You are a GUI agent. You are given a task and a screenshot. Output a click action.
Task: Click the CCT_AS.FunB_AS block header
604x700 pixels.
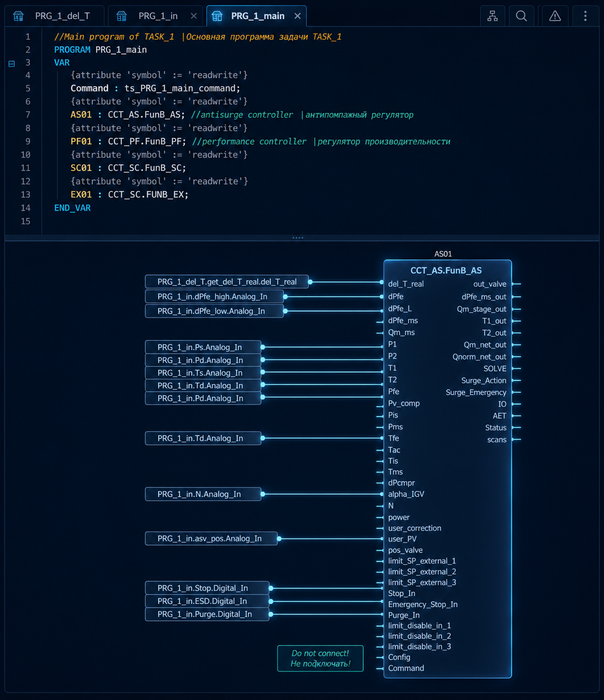pyautogui.click(x=446, y=271)
